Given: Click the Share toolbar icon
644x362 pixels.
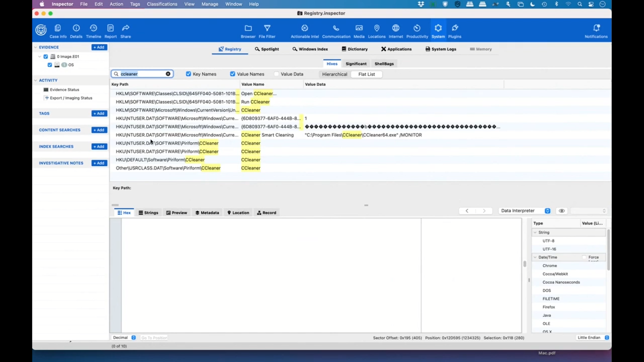Looking at the screenshot, I should 125,31.
